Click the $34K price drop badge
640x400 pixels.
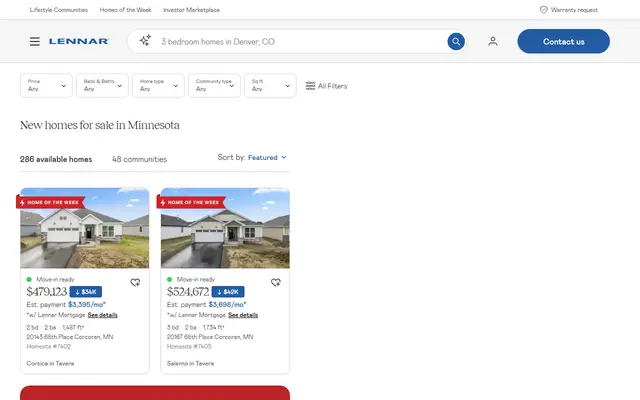click(x=86, y=292)
